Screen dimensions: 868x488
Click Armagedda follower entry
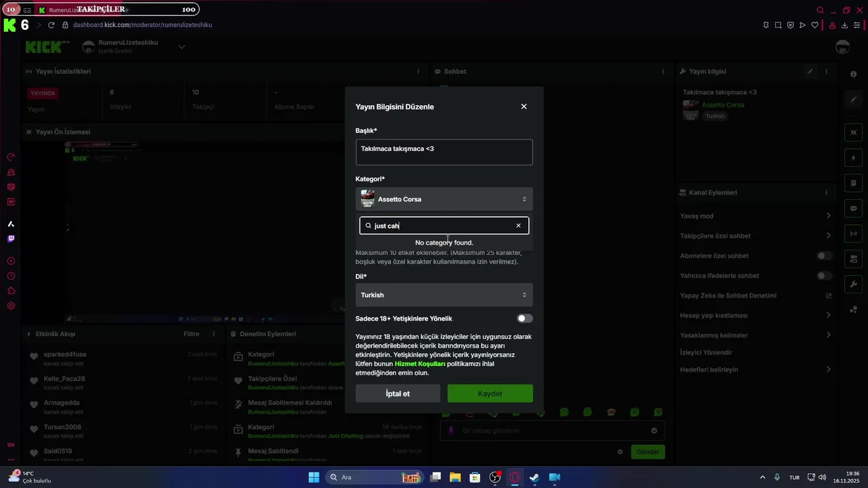62,403
